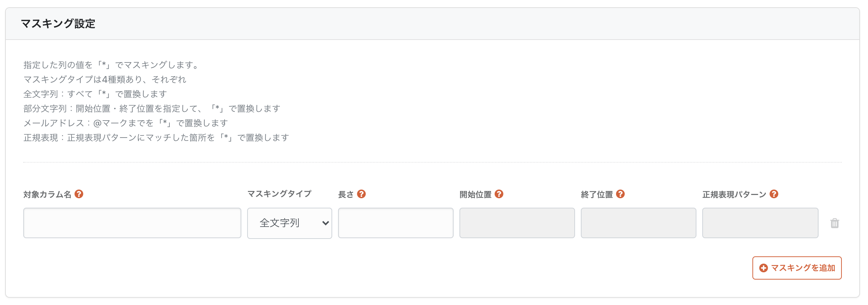Click the help icon next to 長さ

361,194
